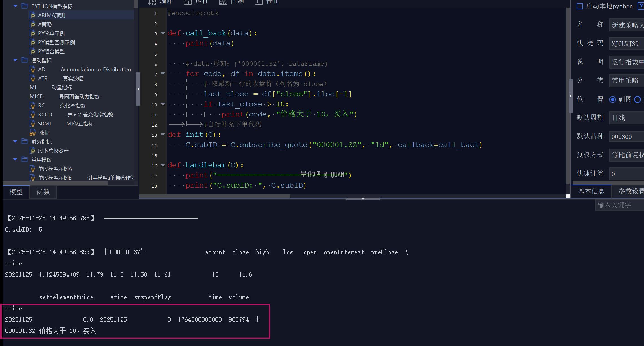Click the help question mark icon
The width and height of the screenshot is (644, 346).
coord(641,6)
